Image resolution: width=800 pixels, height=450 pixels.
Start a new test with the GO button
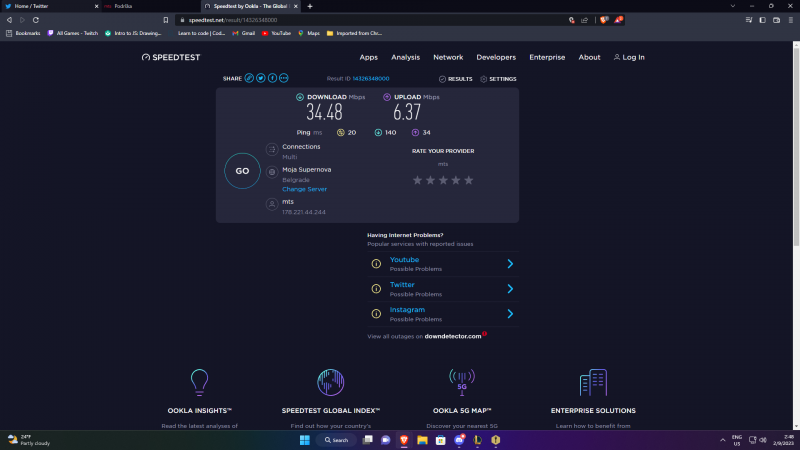[242, 171]
